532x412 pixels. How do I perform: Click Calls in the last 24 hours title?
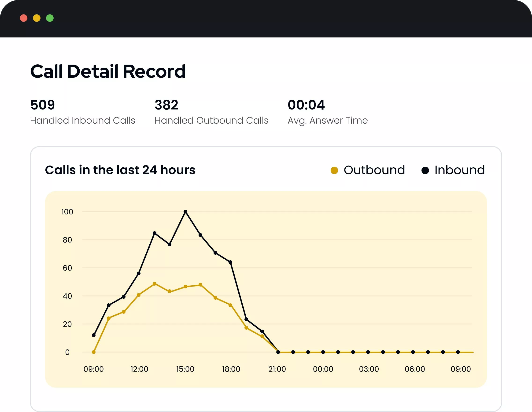[120, 170]
